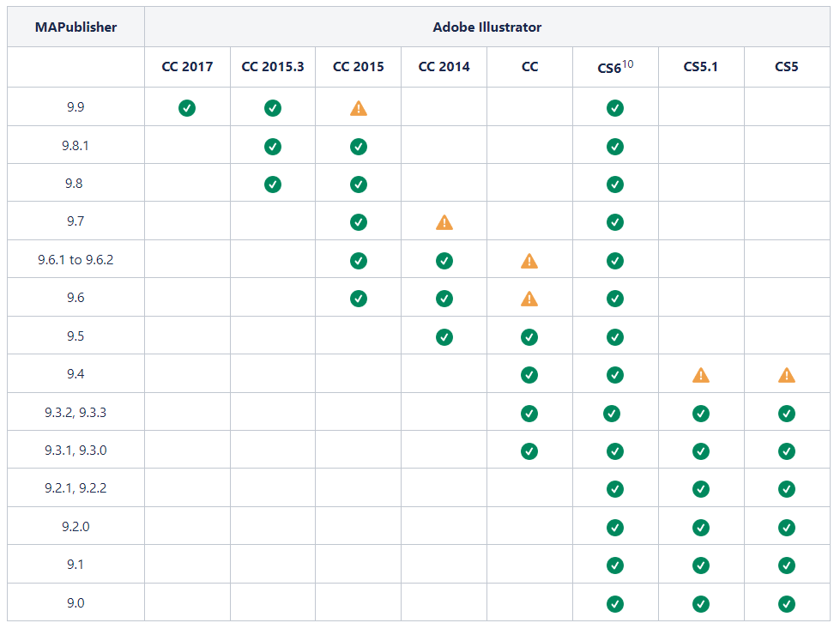Select the "CS5.1" column header
This screenshot has width=840, height=629.
(701, 67)
